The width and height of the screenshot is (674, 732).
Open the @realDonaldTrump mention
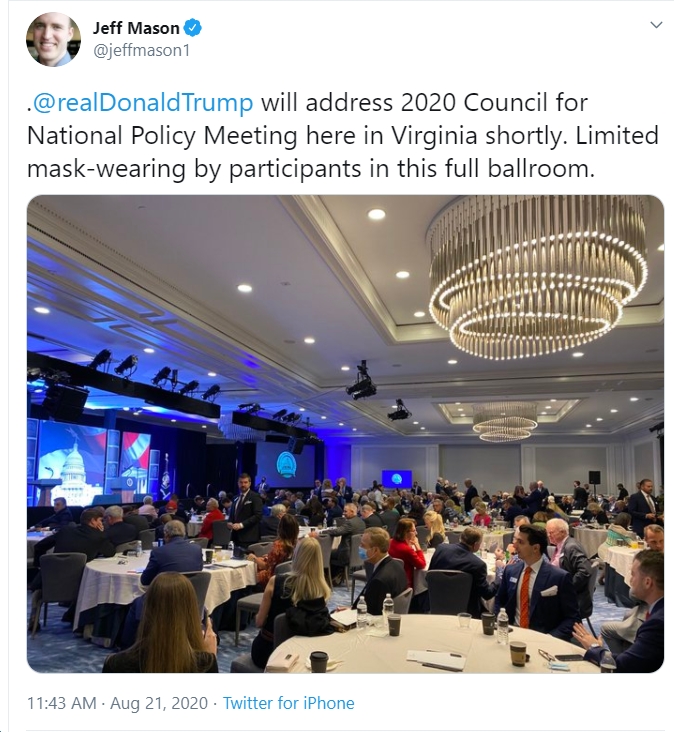click(x=142, y=103)
